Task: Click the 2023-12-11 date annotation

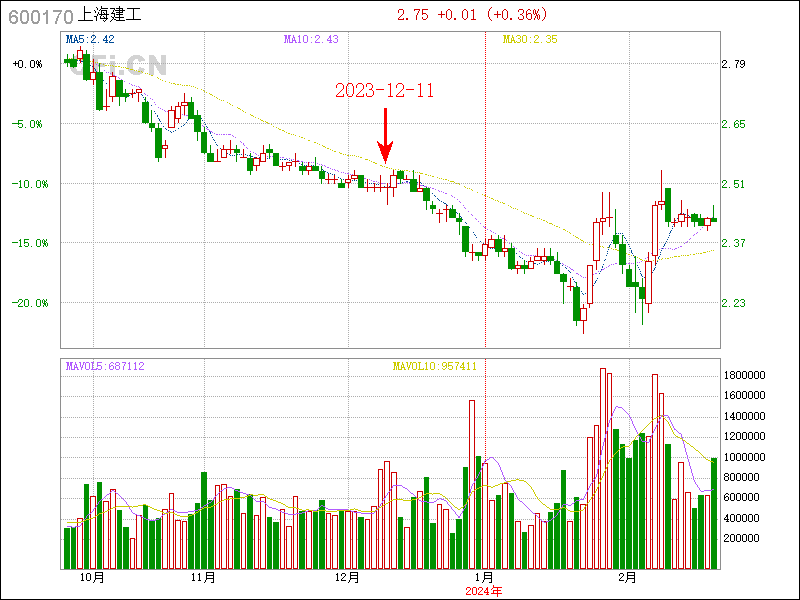Action: pyautogui.click(x=384, y=91)
